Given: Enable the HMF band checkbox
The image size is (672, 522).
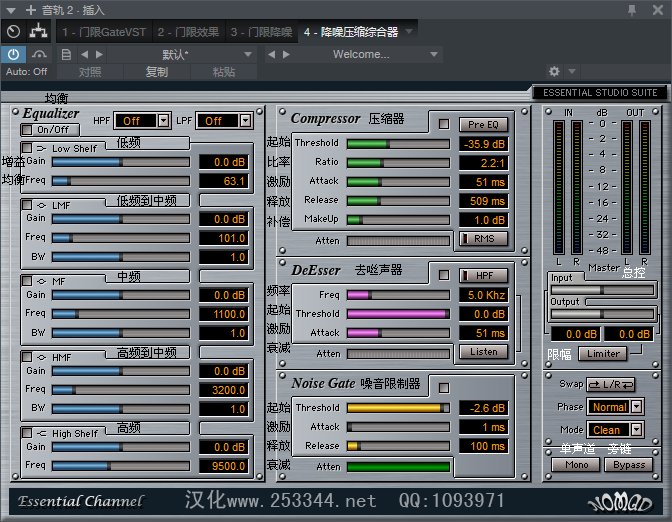Looking at the screenshot, I should click(27, 357).
